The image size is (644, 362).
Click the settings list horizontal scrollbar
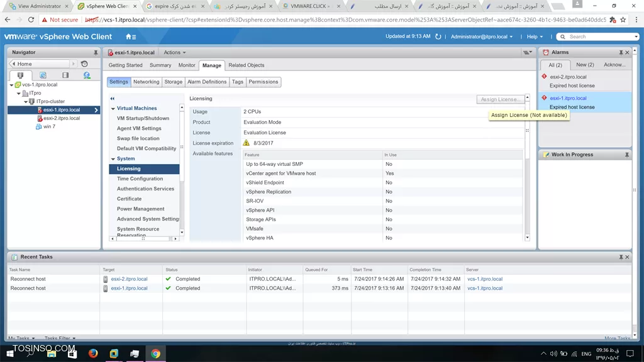[143, 238]
